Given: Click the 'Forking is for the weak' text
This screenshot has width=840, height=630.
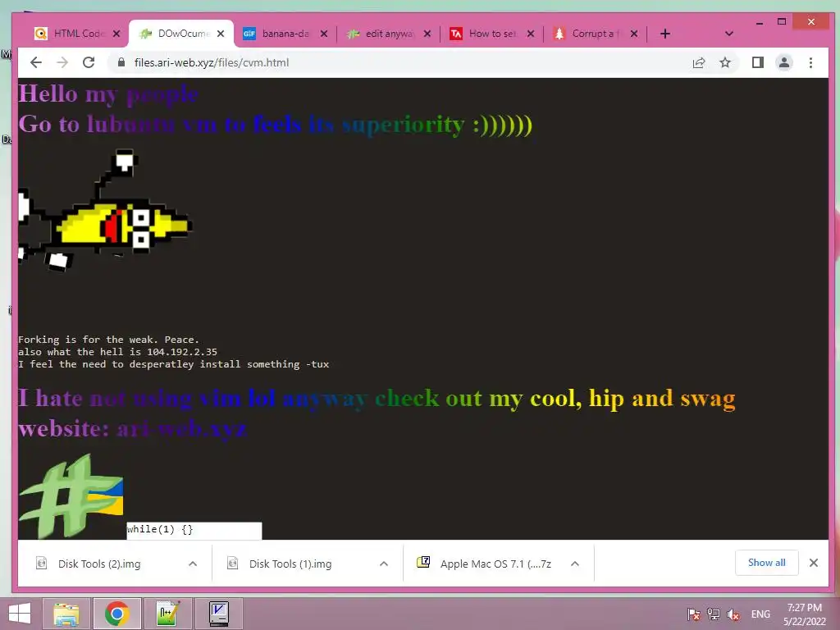Looking at the screenshot, I should (108, 340).
